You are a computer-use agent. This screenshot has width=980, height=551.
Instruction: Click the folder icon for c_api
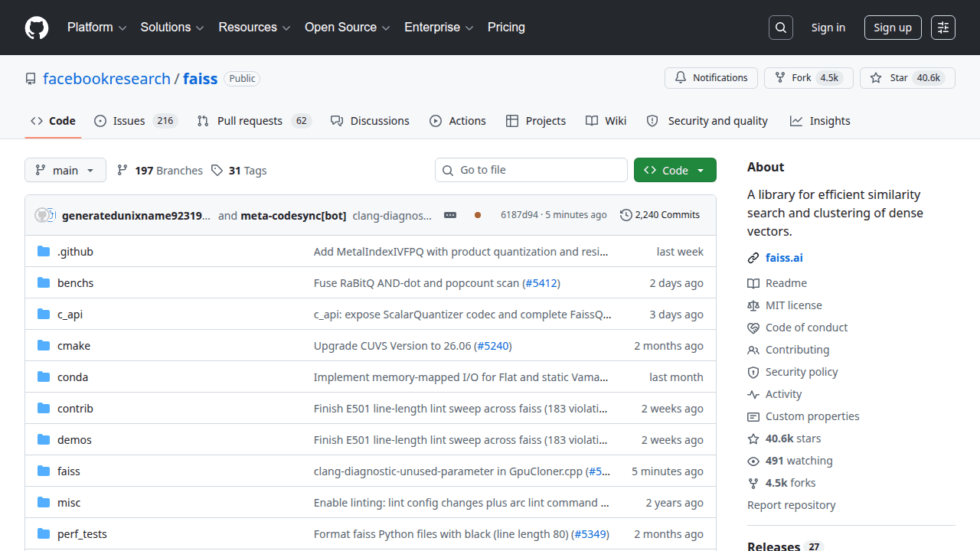(44, 315)
